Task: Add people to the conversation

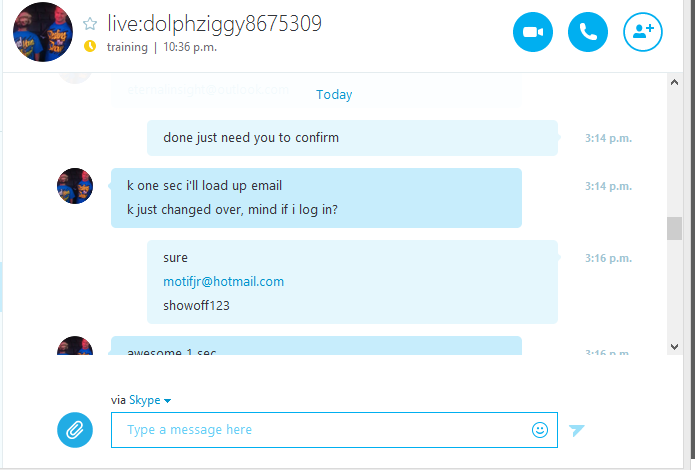Action: point(643,32)
